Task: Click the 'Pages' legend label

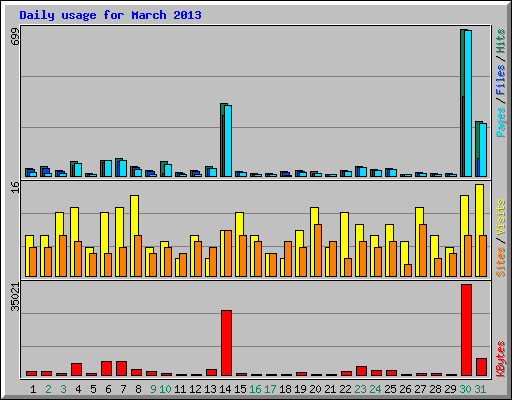Action: (x=500, y=122)
